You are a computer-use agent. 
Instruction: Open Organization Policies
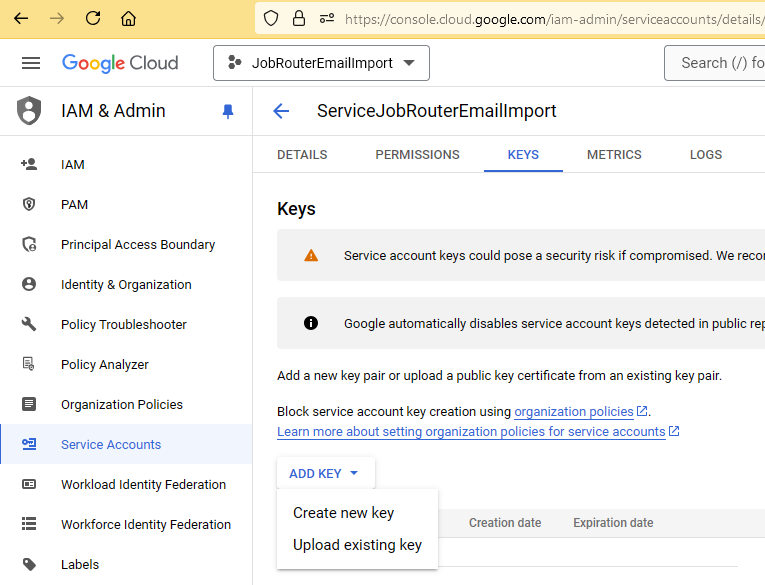tap(122, 404)
